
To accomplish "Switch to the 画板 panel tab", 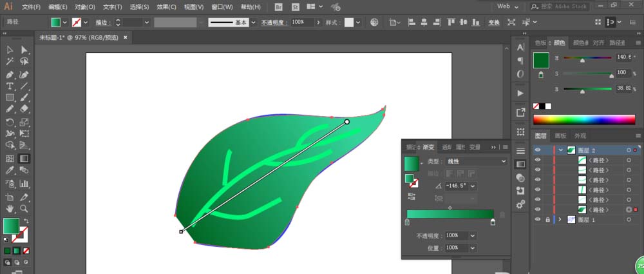I will (560, 136).
